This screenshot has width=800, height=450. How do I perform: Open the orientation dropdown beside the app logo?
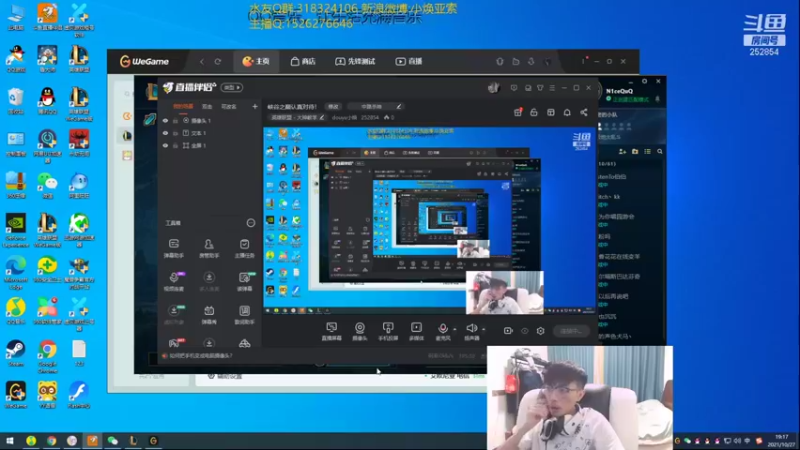(x=232, y=87)
